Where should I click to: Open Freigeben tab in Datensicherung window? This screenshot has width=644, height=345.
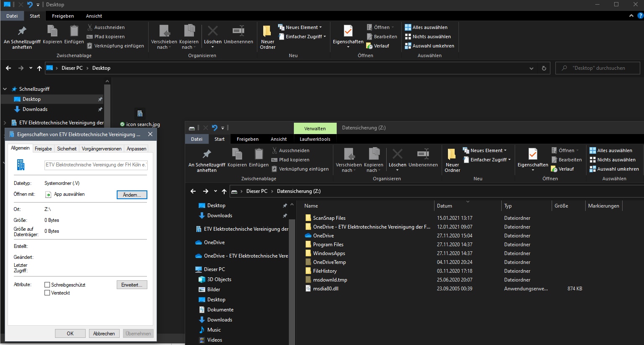248,139
